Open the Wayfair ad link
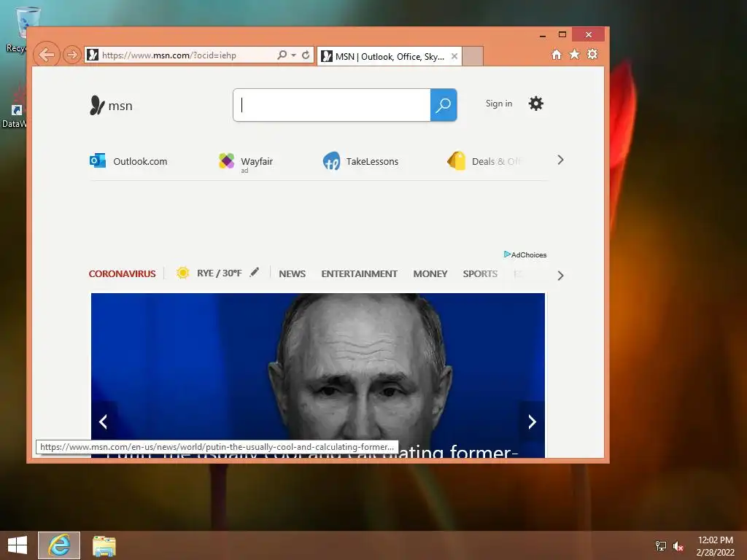This screenshot has height=560, width=747. (257, 161)
